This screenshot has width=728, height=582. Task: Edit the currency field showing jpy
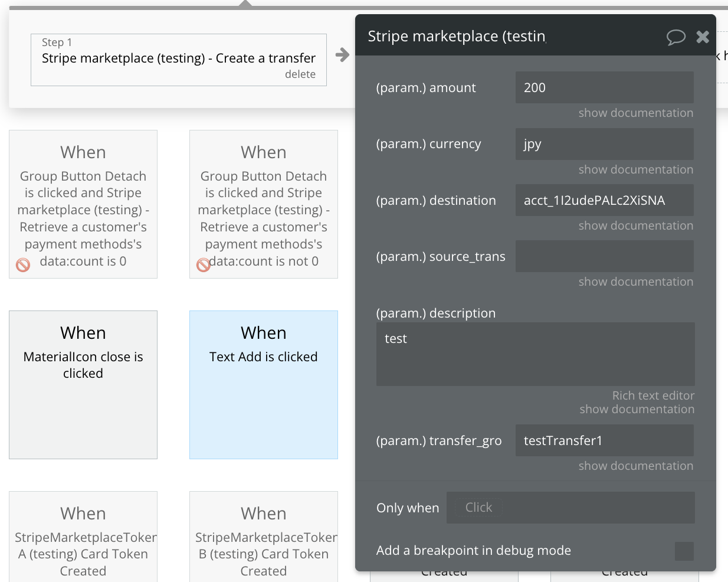click(x=605, y=144)
